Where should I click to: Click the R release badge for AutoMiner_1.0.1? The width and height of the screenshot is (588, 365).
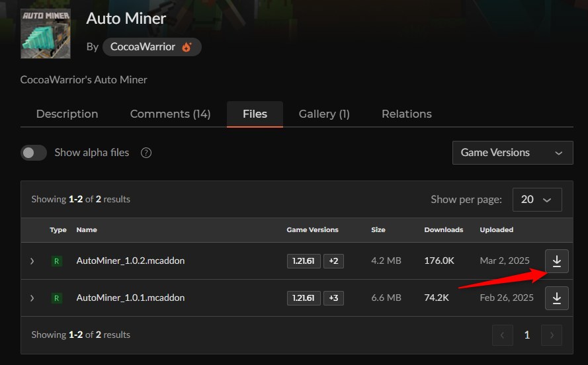[57, 298]
